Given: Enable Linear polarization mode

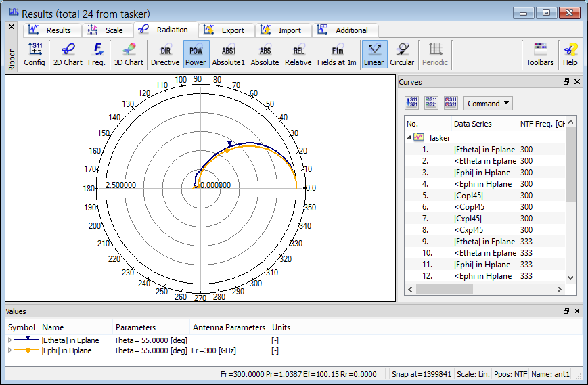Looking at the screenshot, I should pyautogui.click(x=374, y=54).
